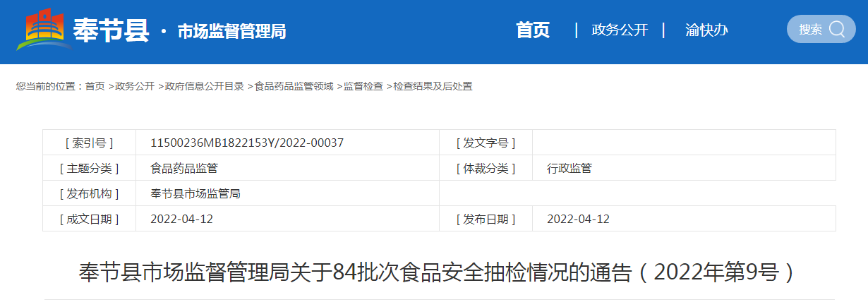Click the magnifying glass search icon
Viewport: 868px width, 307px height.
pyautogui.click(x=837, y=29)
